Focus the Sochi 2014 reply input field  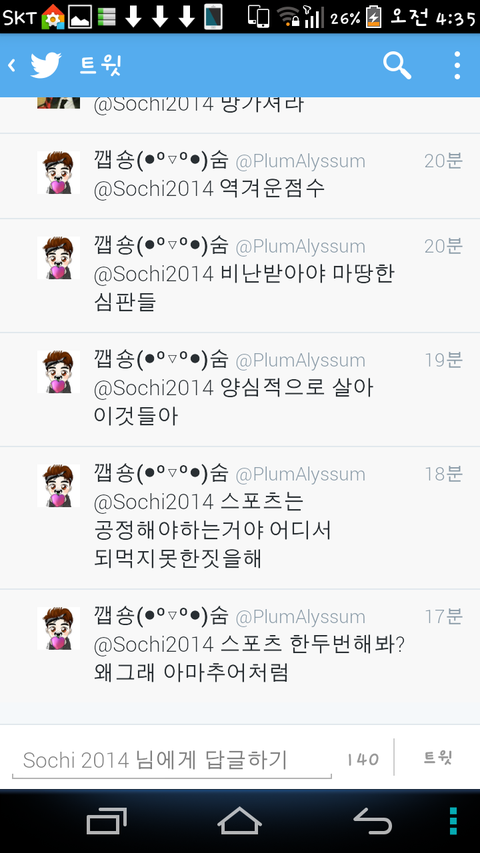[171, 761]
